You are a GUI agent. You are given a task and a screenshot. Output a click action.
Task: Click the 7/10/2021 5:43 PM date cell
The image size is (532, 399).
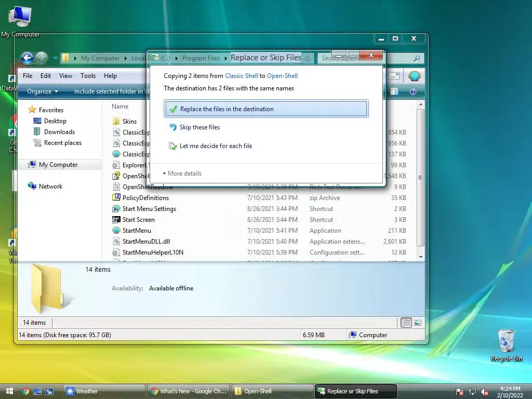272,198
